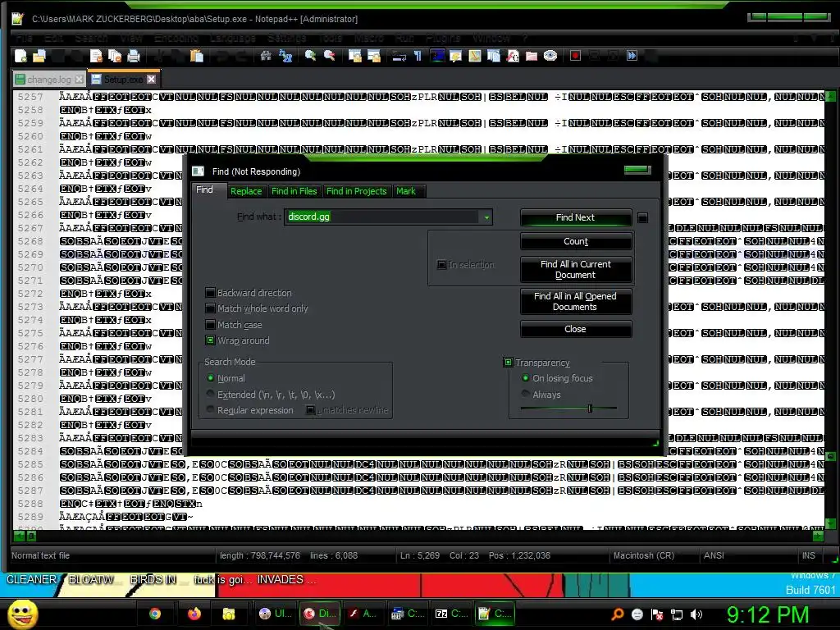Click the Print toolbar icon

tap(134, 56)
